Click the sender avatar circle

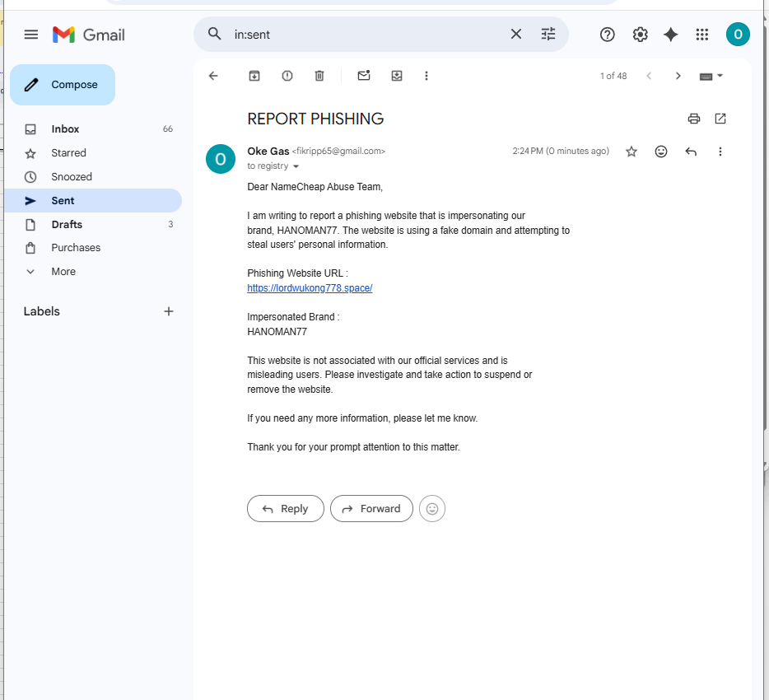221,159
